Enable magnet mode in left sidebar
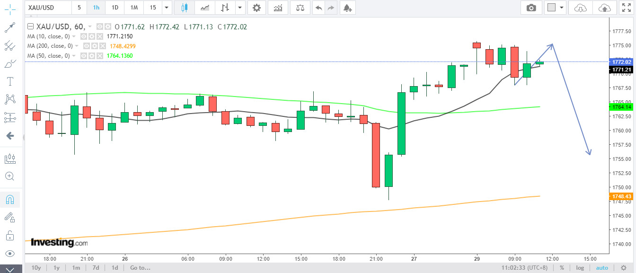The width and height of the screenshot is (644, 273). (x=9, y=200)
